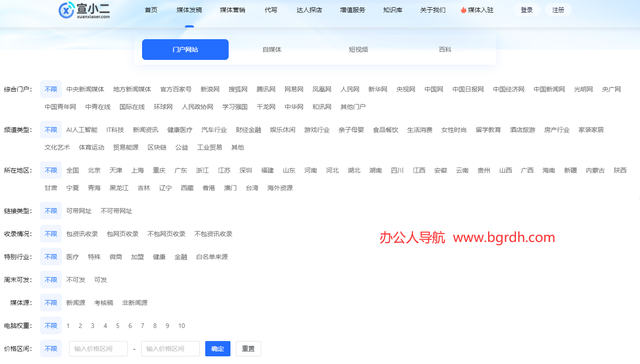
Task: Filter channel by 家装家居
Action: pos(591,130)
